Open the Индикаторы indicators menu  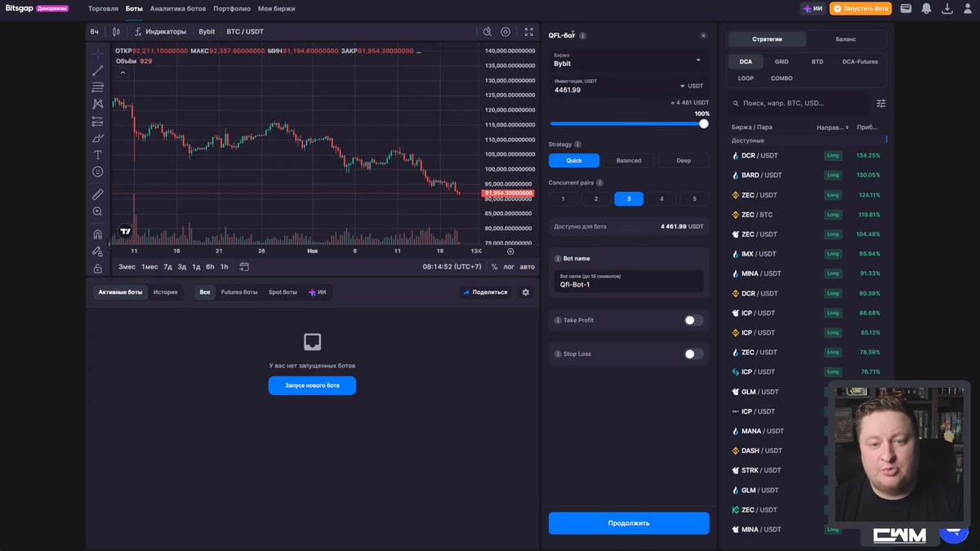click(x=160, y=32)
